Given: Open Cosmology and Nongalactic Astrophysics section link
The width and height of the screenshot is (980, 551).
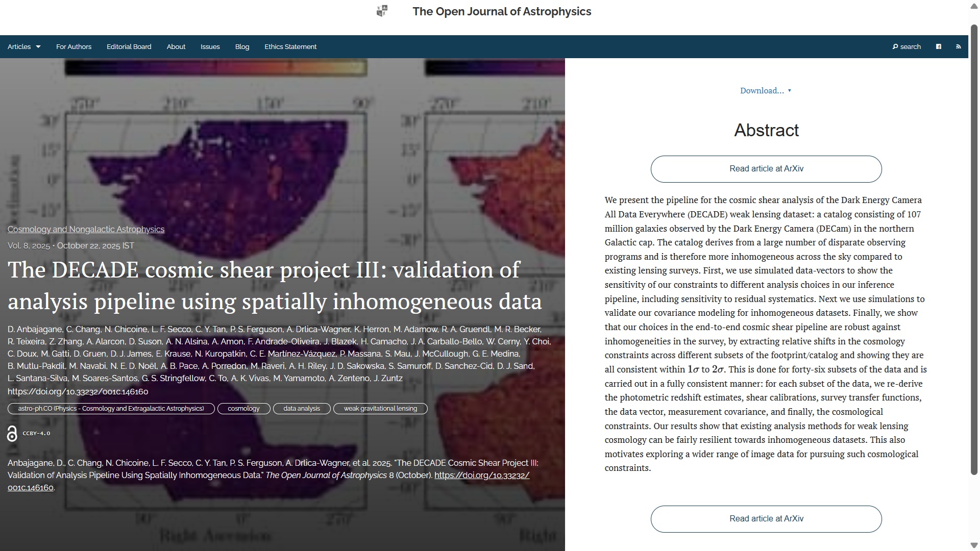Looking at the screenshot, I should [x=86, y=230].
